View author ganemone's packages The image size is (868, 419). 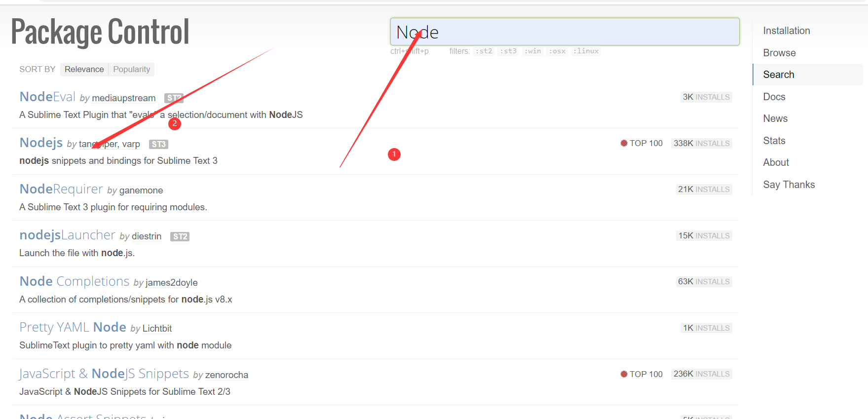[x=141, y=190]
